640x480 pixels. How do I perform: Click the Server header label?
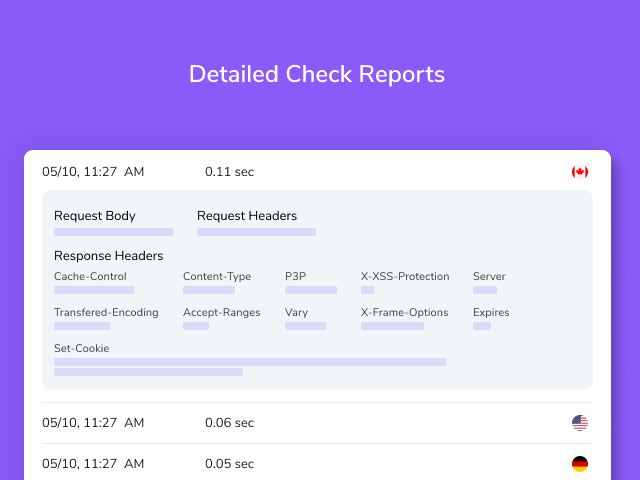489,276
